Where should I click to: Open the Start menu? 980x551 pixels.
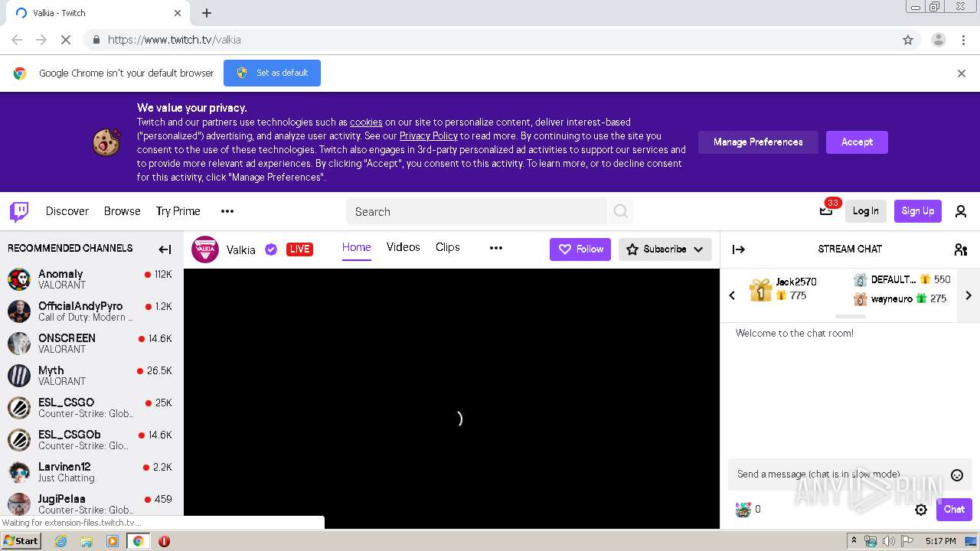tap(21, 540)
